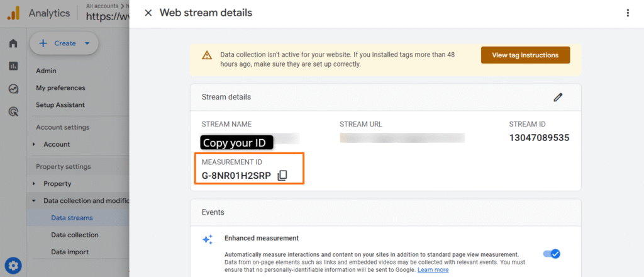Screen dimensions: 644x277
Task: Click View tag instructions button
Action: pos(525,55)
